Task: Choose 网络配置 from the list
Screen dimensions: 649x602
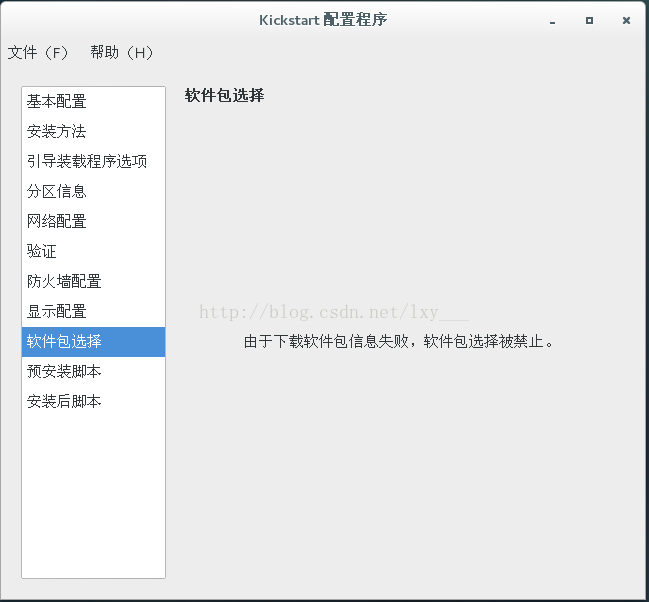Action: [x=94, y=222]
